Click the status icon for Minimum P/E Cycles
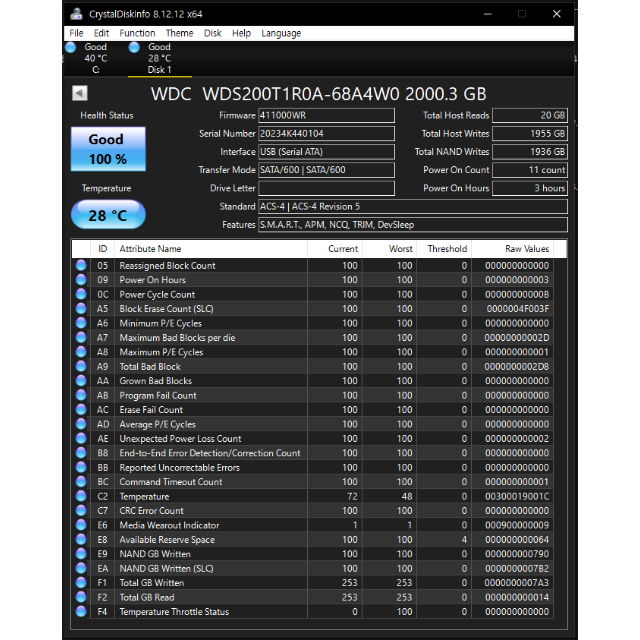Image resolution: width=640 pixels, height=640 pixels. [x=81, y=323]
